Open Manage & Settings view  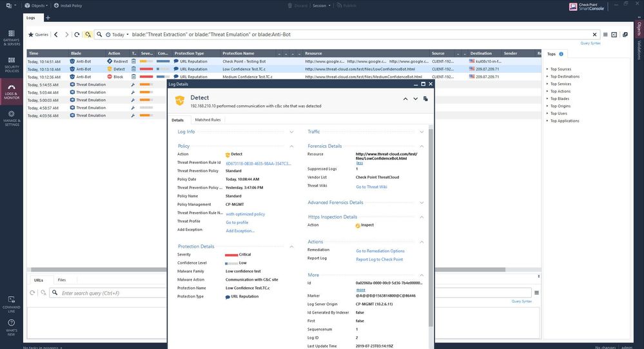12,119
